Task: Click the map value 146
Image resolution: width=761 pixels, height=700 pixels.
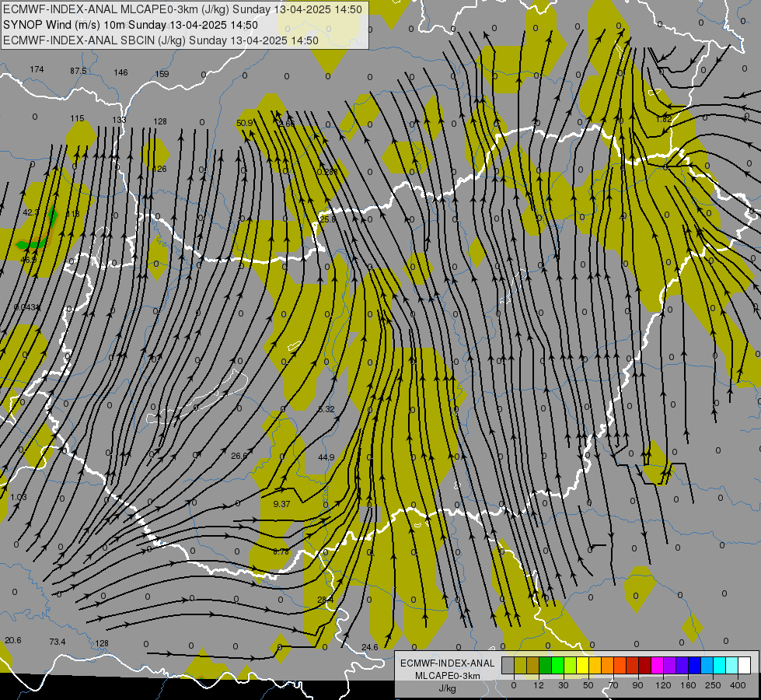Action: (120, 72)
